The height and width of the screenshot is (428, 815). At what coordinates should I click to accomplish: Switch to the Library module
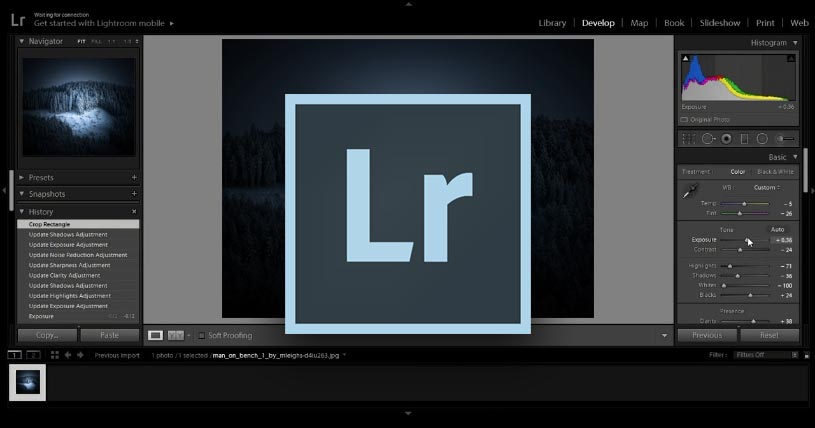(552, 23)
